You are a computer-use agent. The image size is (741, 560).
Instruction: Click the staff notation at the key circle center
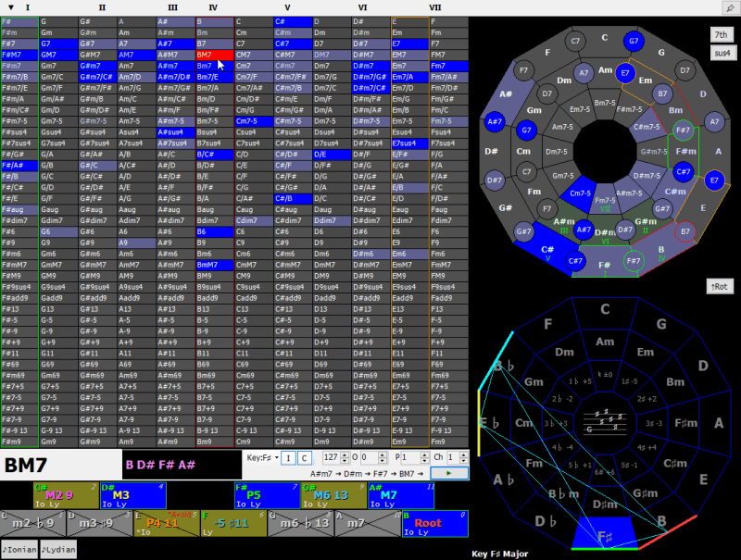point(605,421)
